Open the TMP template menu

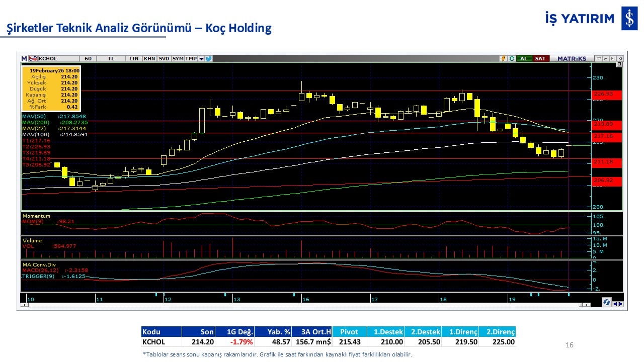[x=191, y=59]
